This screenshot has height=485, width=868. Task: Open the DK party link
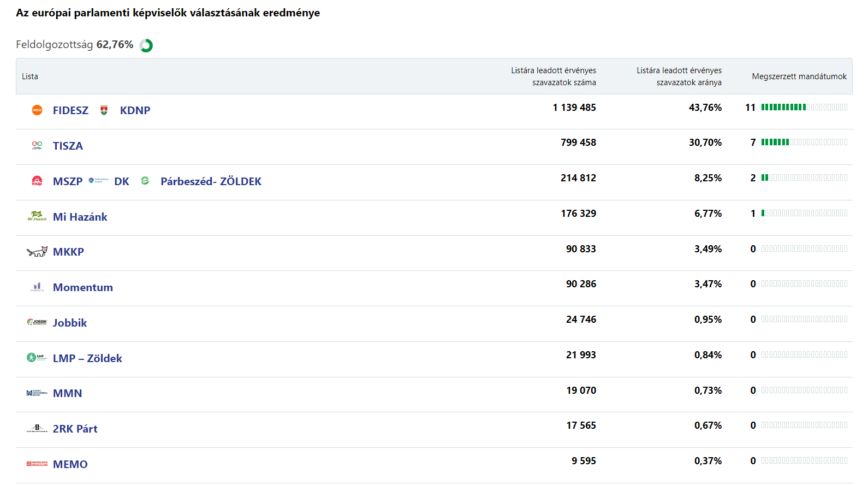pyautogui.click(x=122, y=181)
